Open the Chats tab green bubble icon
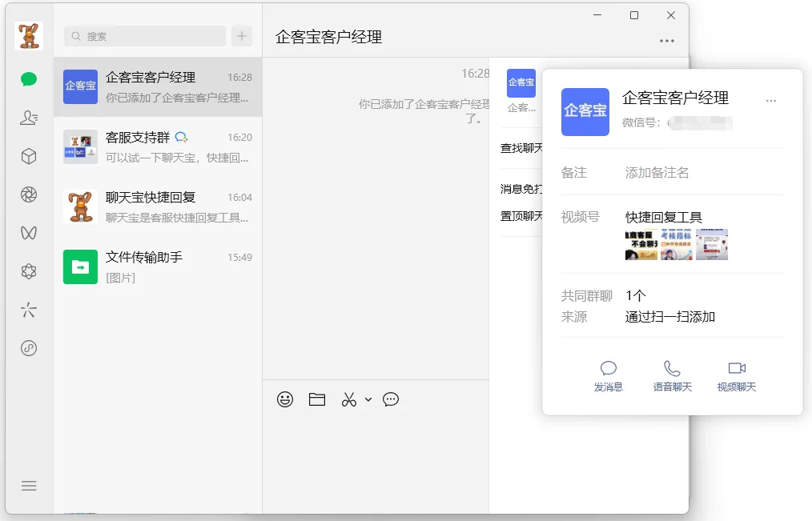This screenshot has height=521, width=812. pyautogui.click(x=29, y=79)
